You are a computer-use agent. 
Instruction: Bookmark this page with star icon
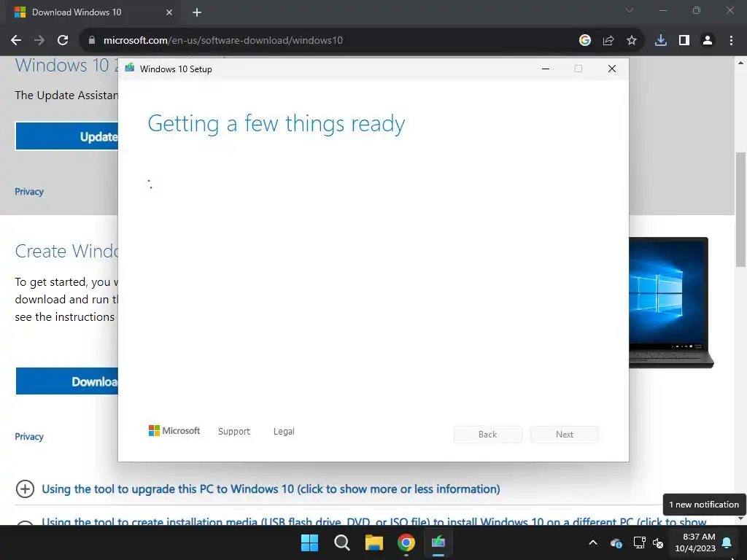point(632,41)
